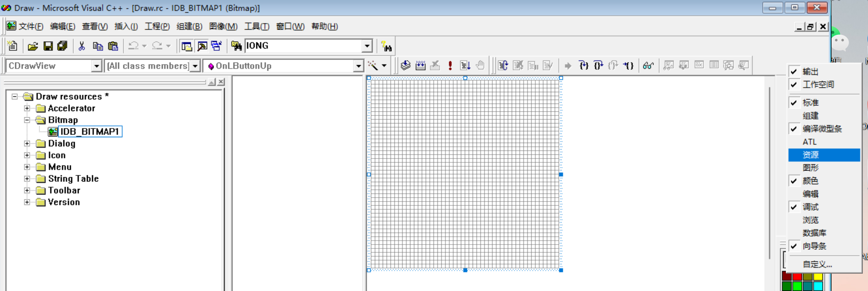The height and width of the screenshot is (291, 868).
Task: Open the 工具(T) menu
Action: pos(257,26)
